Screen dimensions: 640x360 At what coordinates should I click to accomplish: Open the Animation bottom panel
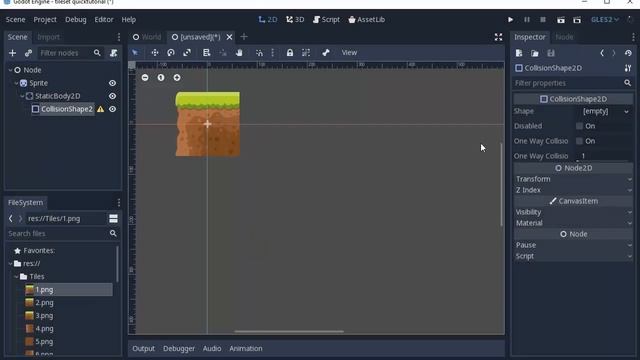coord(246,349)
